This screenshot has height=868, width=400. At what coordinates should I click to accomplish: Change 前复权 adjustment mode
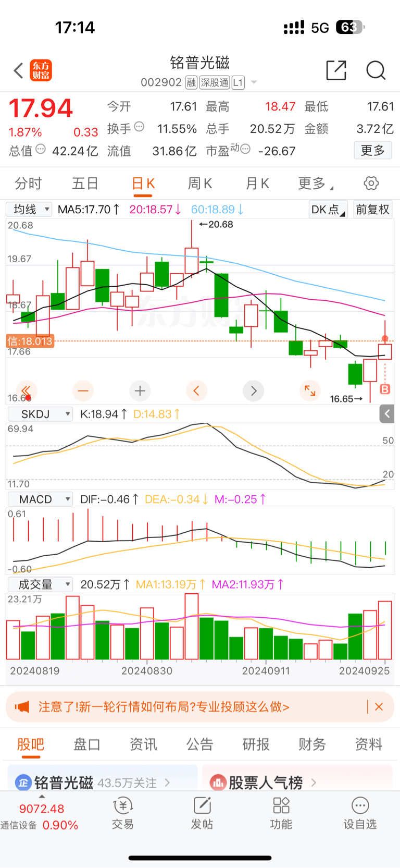373,210
